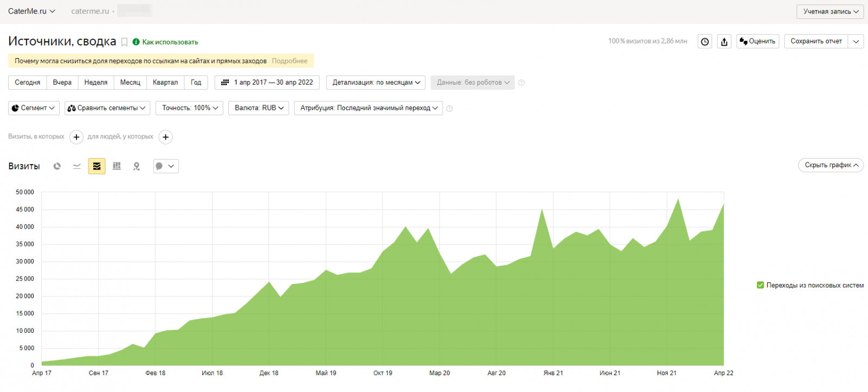Export the report using the upload icon
The height and width of the screenshot is (392, 868).
coord(724,41)
